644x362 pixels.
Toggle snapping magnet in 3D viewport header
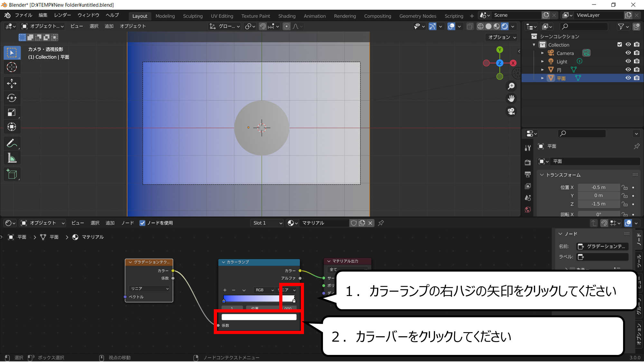pyautogui.click(x=263, y=26)
